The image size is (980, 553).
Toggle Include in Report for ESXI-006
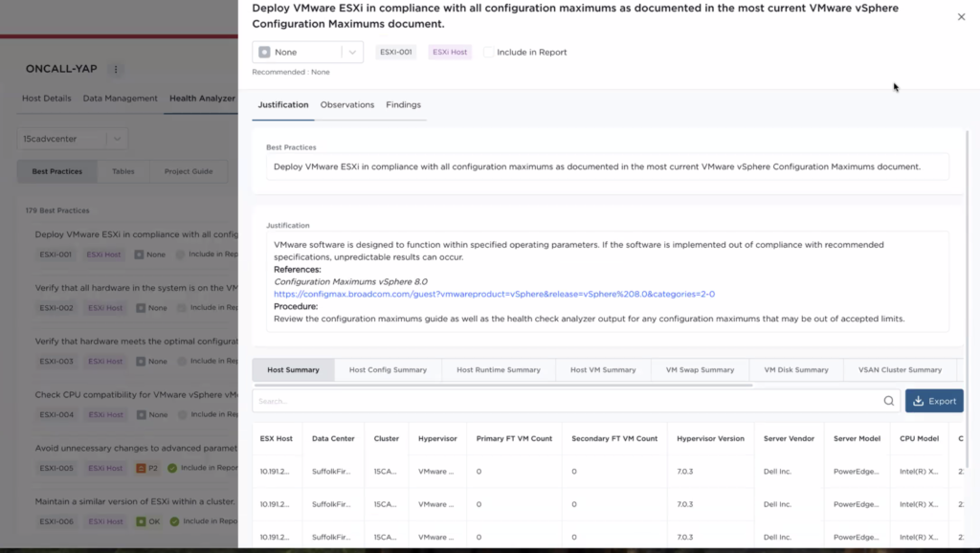coord(174,521)
